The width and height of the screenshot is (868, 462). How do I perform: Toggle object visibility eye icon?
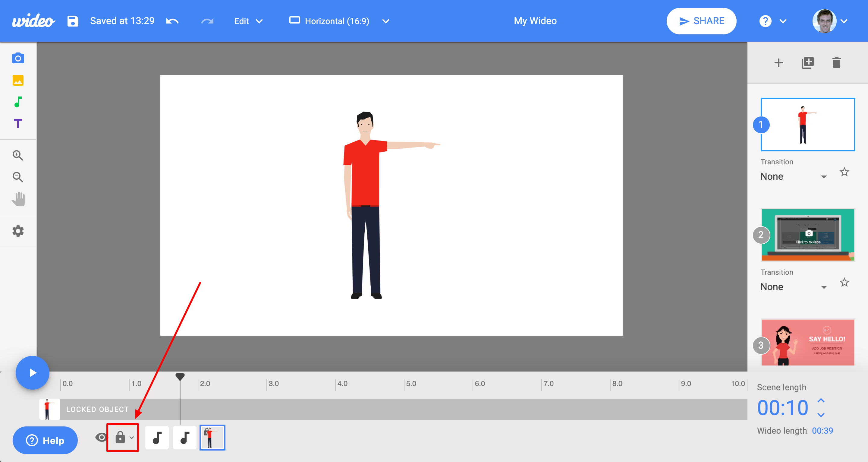click(x=101, y=437)
